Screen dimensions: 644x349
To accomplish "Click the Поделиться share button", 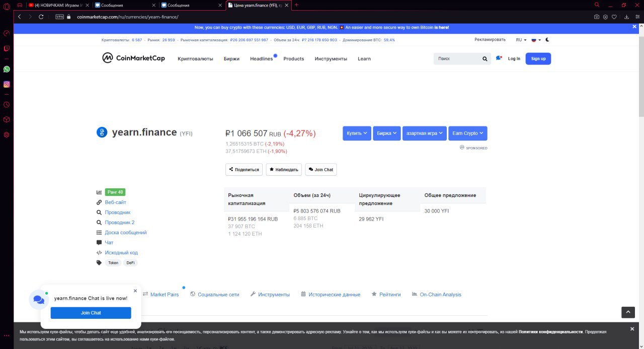I will coord(244,170).
